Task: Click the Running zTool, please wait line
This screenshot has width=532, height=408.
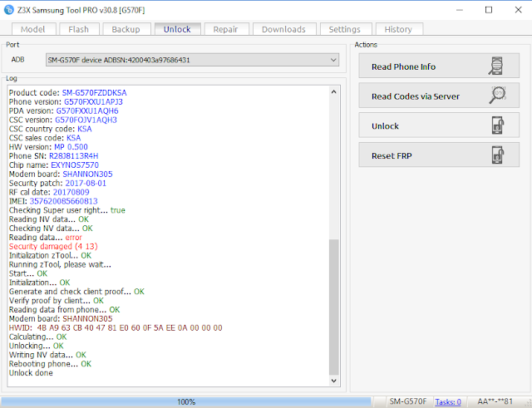Action: click(x=60, y=264)
